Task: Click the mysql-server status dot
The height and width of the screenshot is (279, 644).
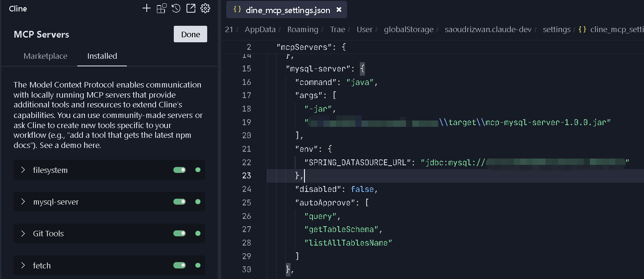Action: (197, 202)
